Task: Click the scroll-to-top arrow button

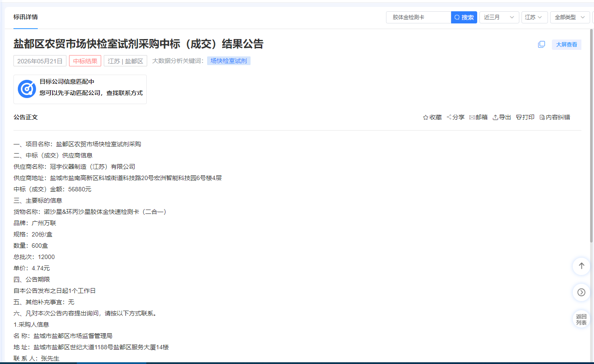Action: point(581,266)
